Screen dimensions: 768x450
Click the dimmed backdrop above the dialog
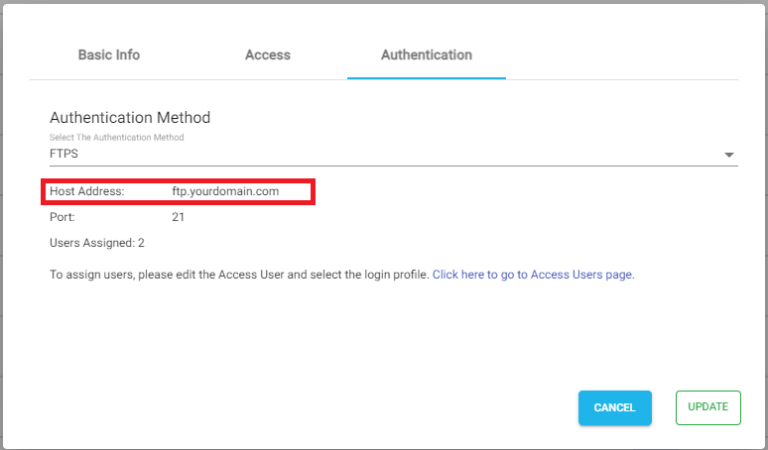pyautogui.click(x=384, y=1)
